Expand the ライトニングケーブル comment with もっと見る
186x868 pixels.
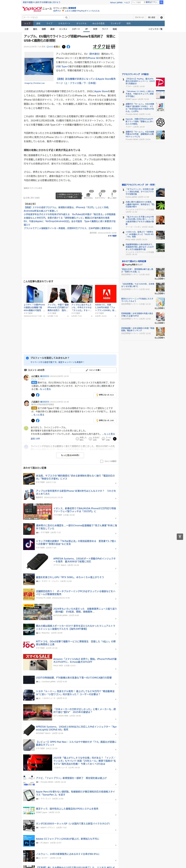109,434
